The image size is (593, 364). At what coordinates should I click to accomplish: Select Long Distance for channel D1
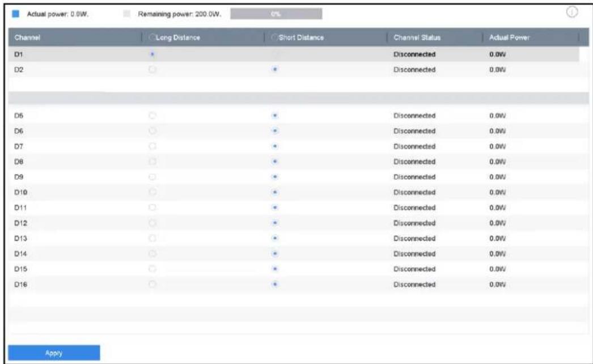coord(153,54)
